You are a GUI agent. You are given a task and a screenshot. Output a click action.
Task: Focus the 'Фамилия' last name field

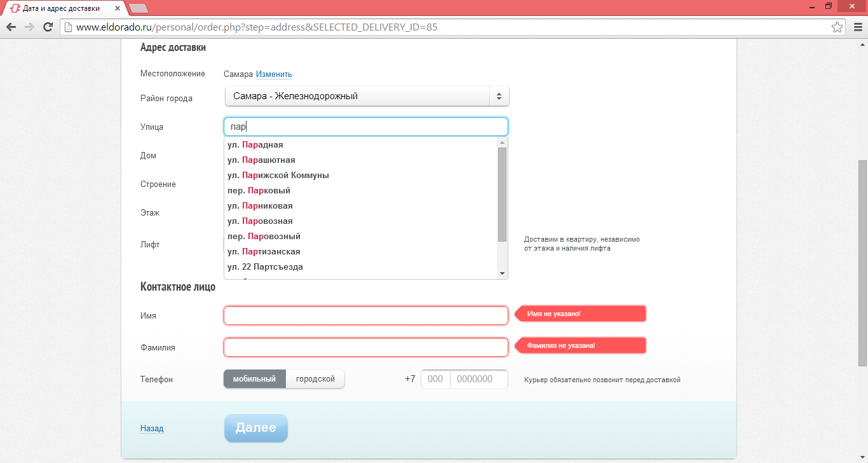tap(366, 347)
